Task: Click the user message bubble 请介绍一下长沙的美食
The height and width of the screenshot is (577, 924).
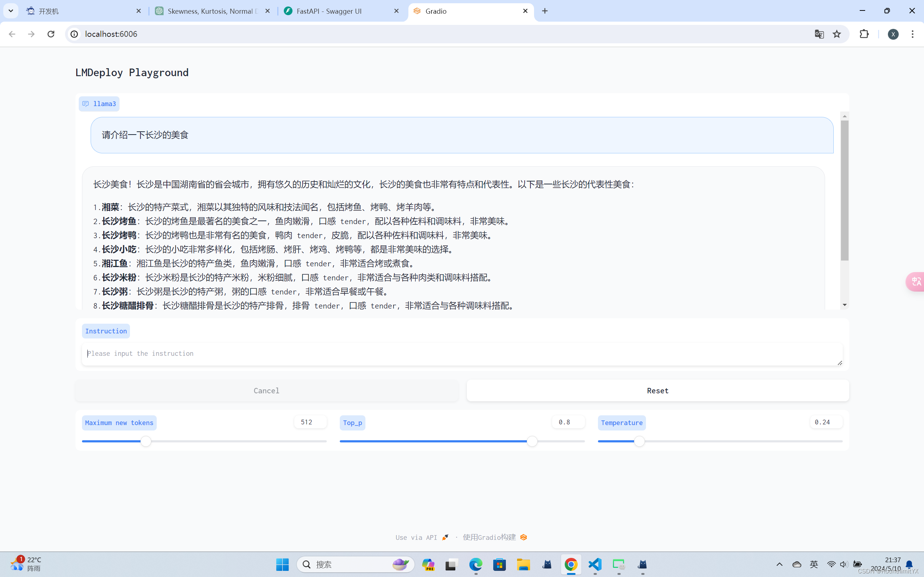Action: click(462, 135)
